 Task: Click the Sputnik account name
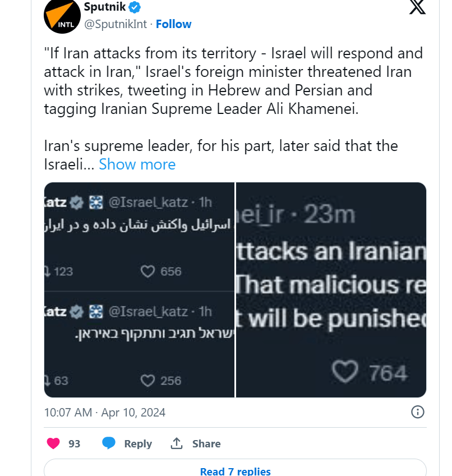click(x=104, y=7)
